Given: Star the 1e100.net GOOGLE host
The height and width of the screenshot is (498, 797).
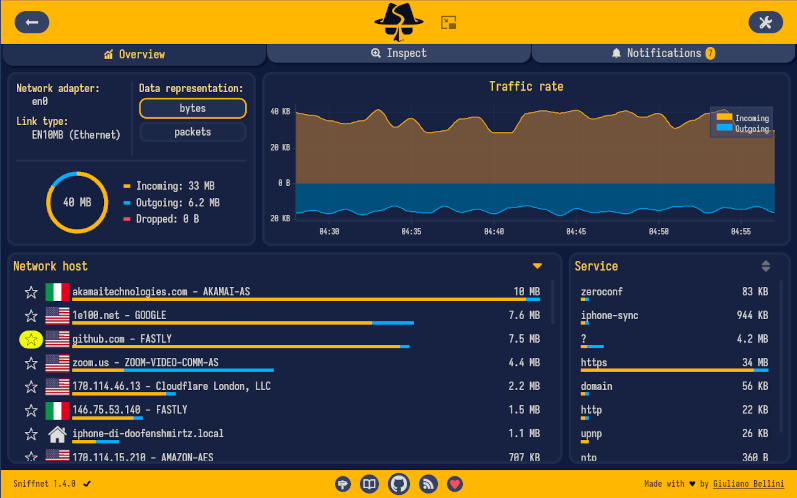Looking at the screenshot, I should click(31, 316).
